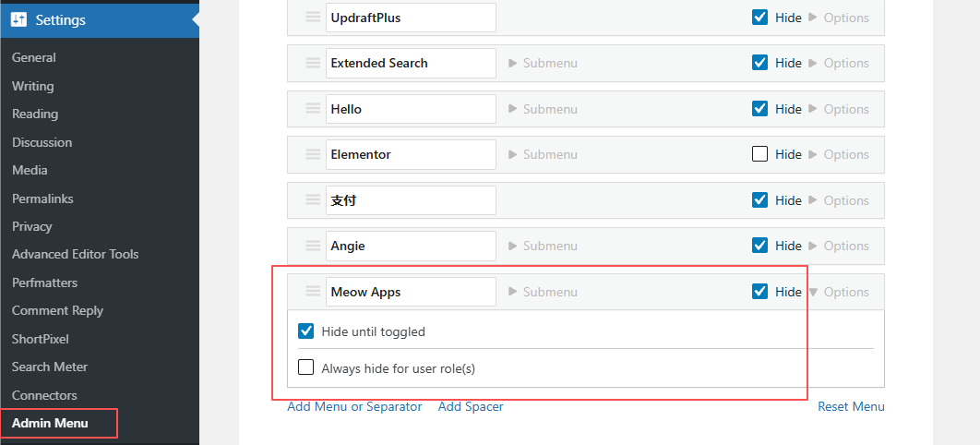Open Comment Reply settings
This screenshot has height=445, width=980.
(57, 310)
